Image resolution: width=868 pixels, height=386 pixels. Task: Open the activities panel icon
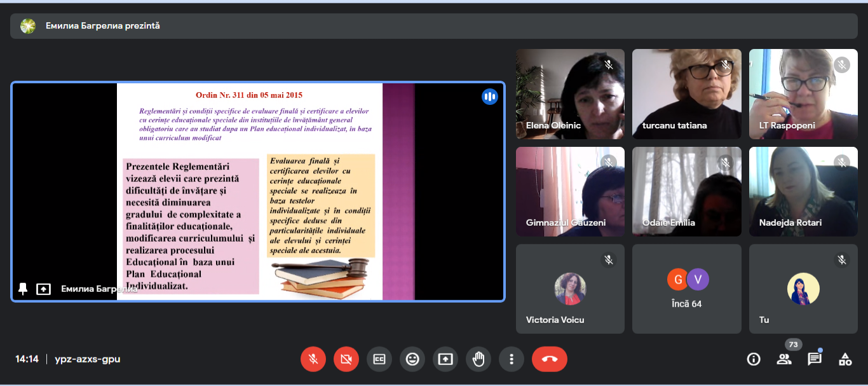coord(845,359)
